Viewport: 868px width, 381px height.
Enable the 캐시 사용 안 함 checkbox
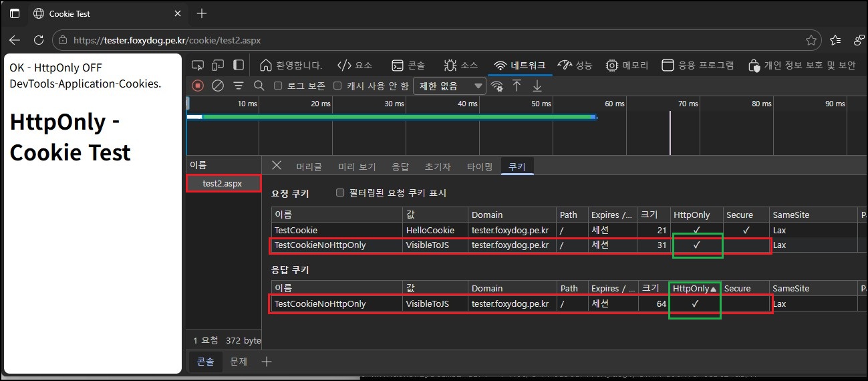coord(337,86)
